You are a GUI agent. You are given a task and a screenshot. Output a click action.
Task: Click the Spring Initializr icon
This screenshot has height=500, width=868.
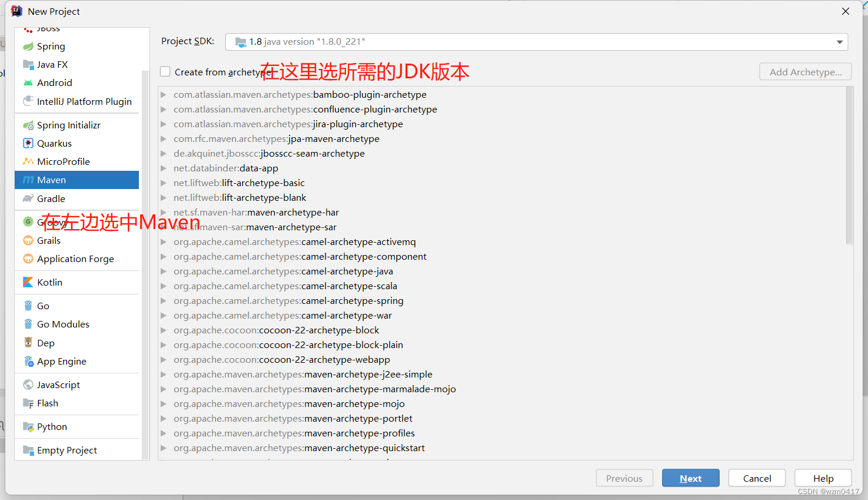tap(28, 125)
